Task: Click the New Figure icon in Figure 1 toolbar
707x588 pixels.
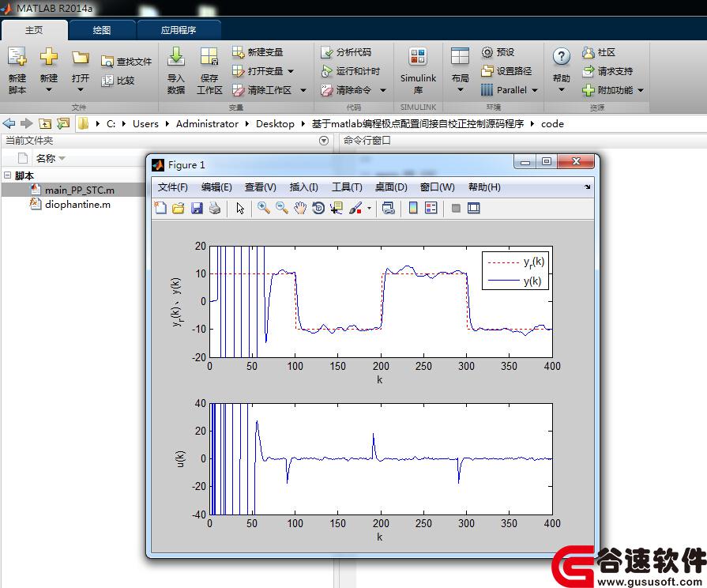Action: coord(160,208)
